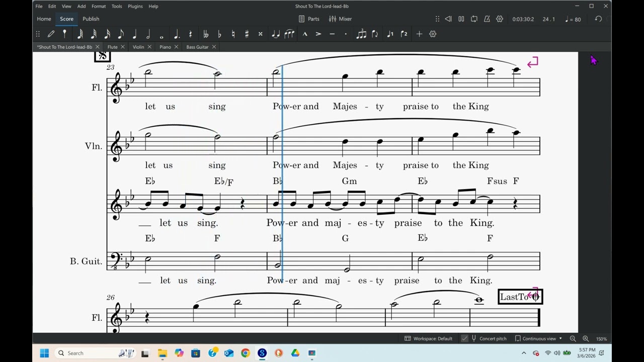Open the Mixer panel
This screenshot has width=644, height=362.
pyautogui.click(x=340, y=19)
